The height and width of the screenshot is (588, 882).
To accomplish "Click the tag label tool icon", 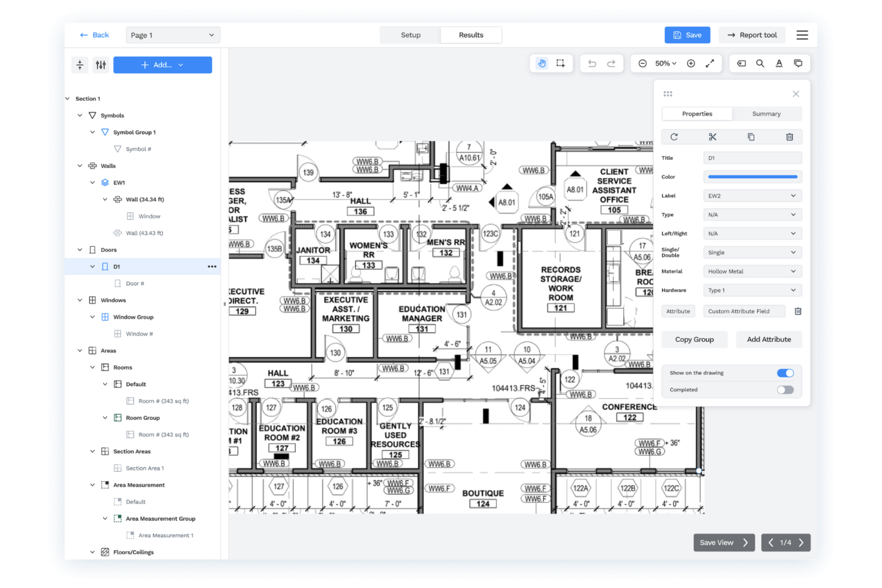I will click(x=741, y=63).
